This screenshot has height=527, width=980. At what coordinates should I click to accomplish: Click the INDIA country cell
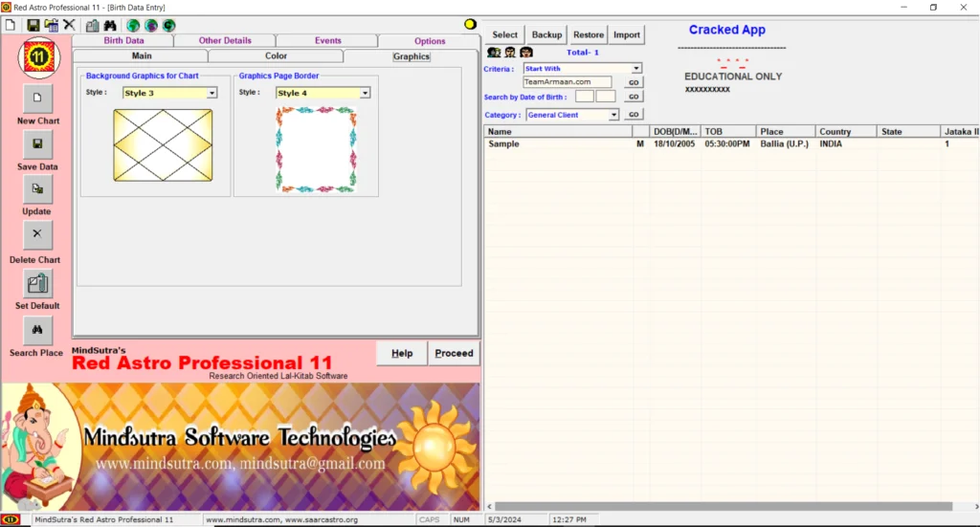coord(831,143)
